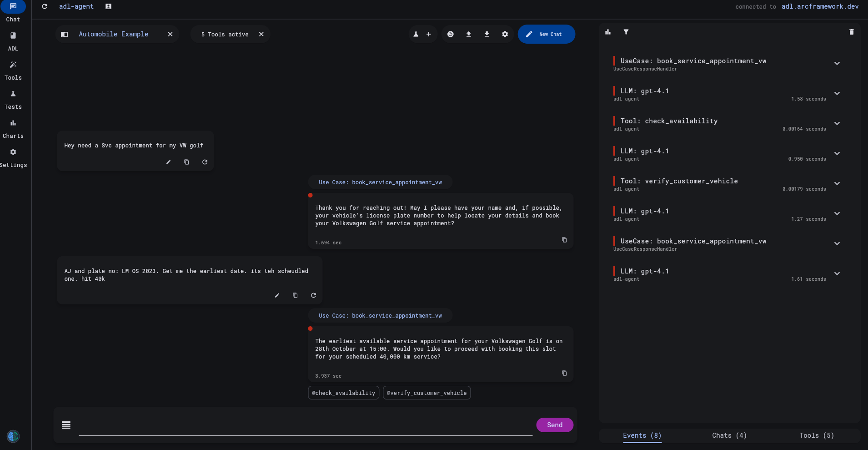Image resolution: width=868 pixels, height=450 pixels.
Task: Open the Tools (5) tab
Action: tap(816, 435)
